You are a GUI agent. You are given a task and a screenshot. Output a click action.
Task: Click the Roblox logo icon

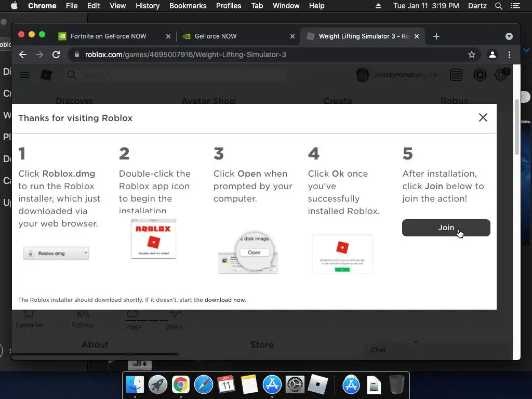(x=46, y=75)
